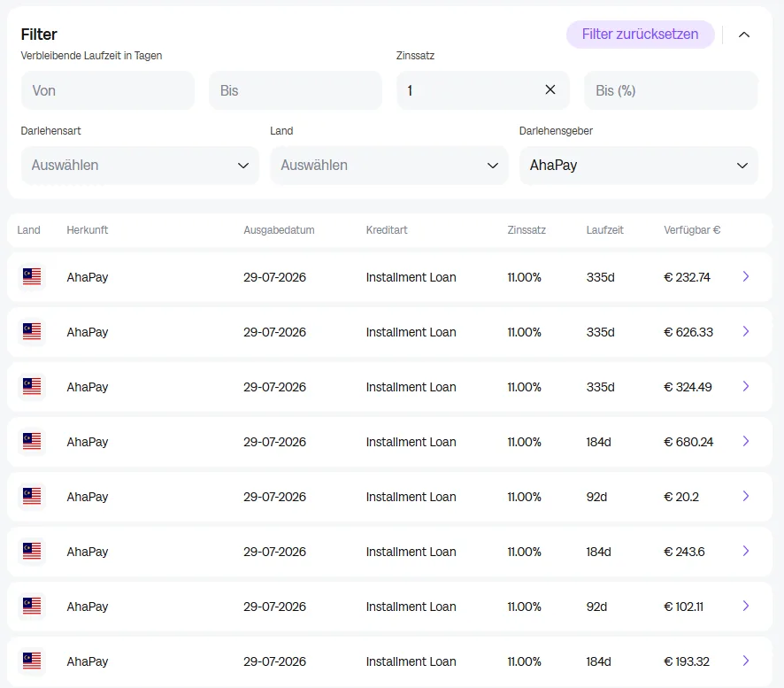Click the Zinssatz column header in the table
This screenshot has width=784, height=688.
coord(527,230)
